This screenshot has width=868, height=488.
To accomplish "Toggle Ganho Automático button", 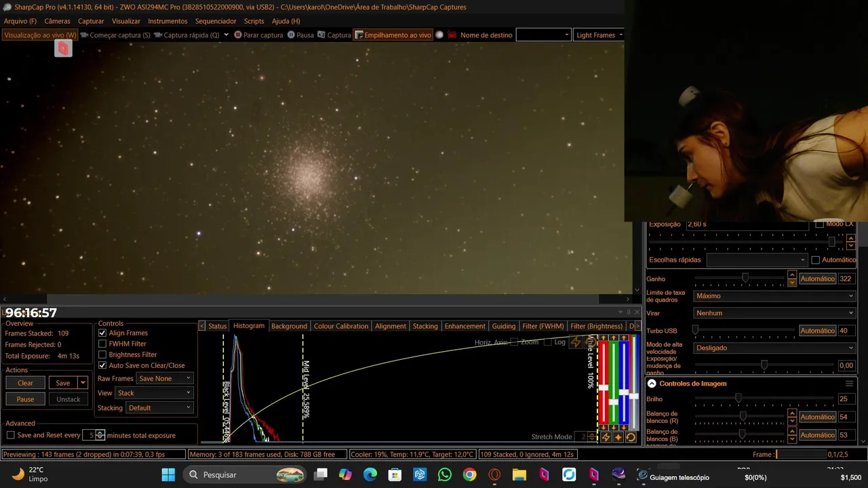I will [x=817, y=279].
